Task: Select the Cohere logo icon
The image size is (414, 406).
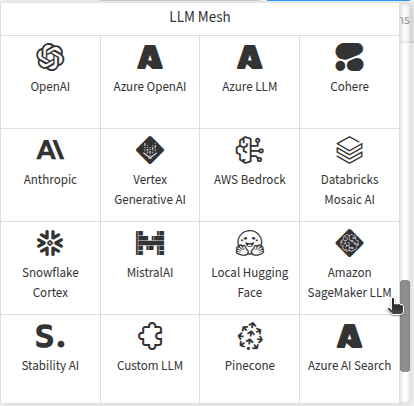Action: (x=349, y=57)
